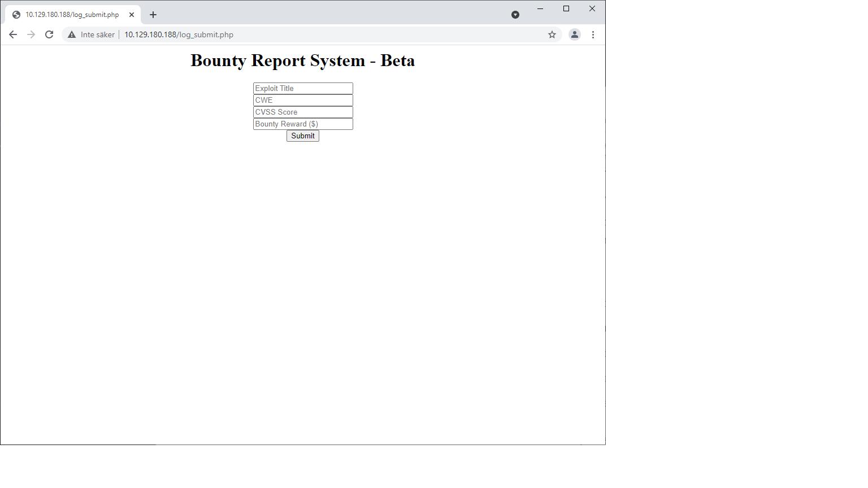
Task: Close the log_submit.php tab
Action: tap(132, 15)
